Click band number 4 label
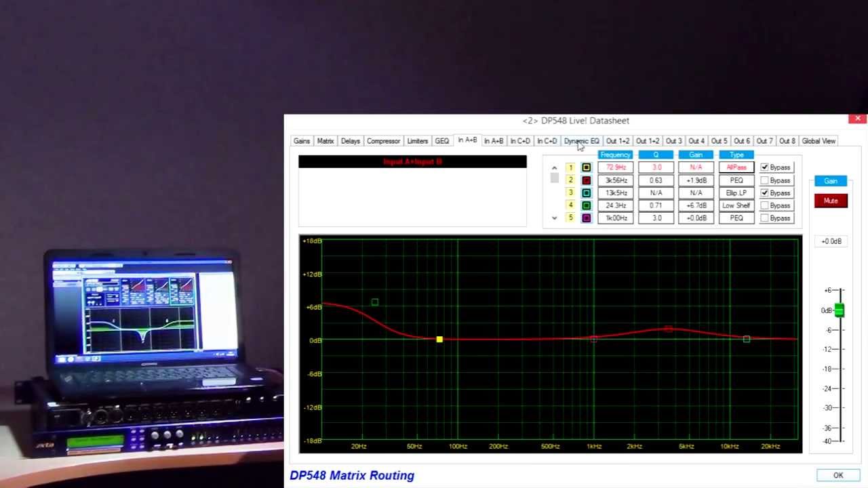Image resolution: width=868 pixels, height=488 pixels. click(570, 205)
